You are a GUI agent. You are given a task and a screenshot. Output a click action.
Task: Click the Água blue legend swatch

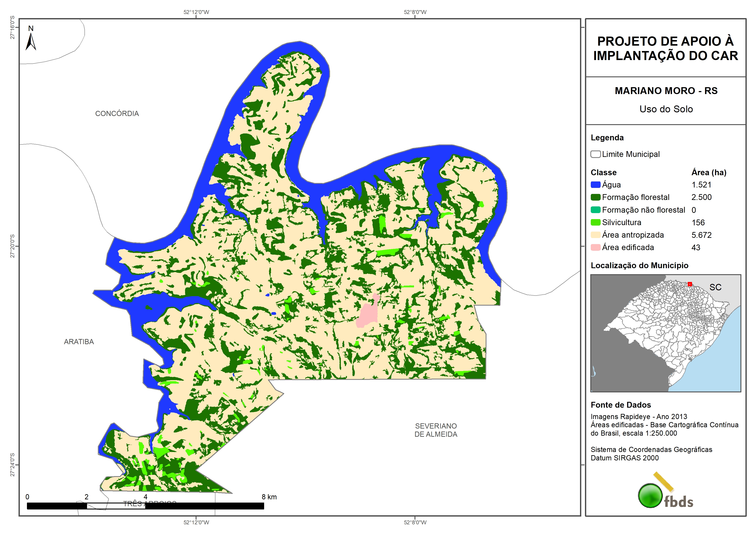(595, 185)
